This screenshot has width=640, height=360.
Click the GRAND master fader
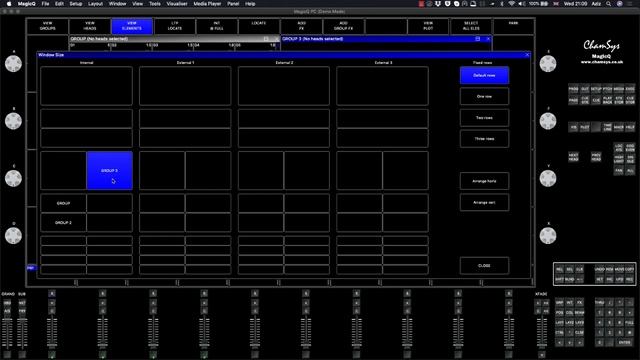7,333
